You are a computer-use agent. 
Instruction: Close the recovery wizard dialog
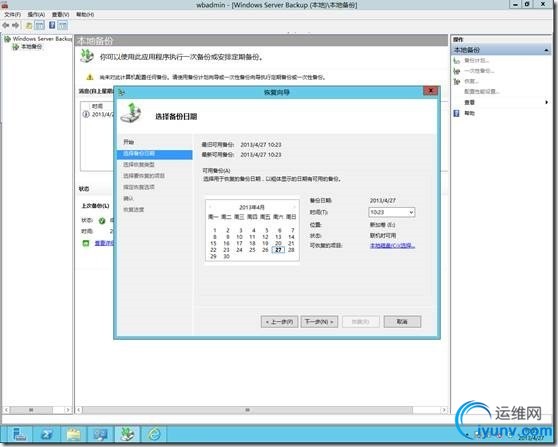(430, 91)
